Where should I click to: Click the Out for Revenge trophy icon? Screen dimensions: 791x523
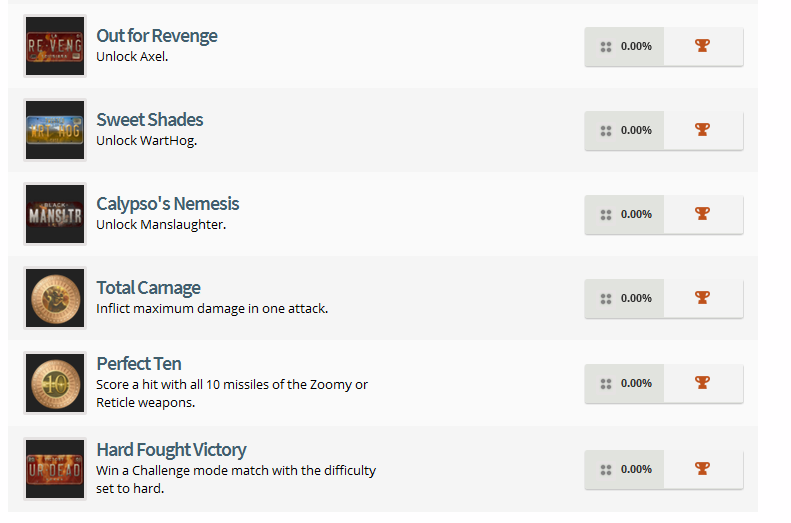[x=702, y=46]
